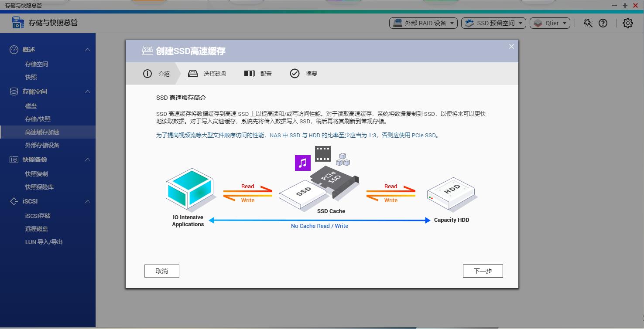
Task: Open the 帮助 question mark icon
Action: coord(603,23)
